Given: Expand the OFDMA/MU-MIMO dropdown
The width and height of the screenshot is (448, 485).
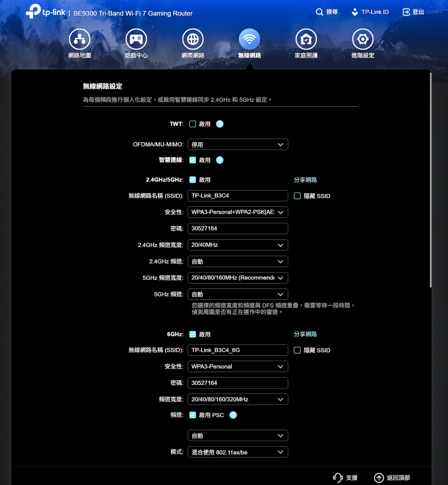Looking at the screenshot, I should coord(238,145).
